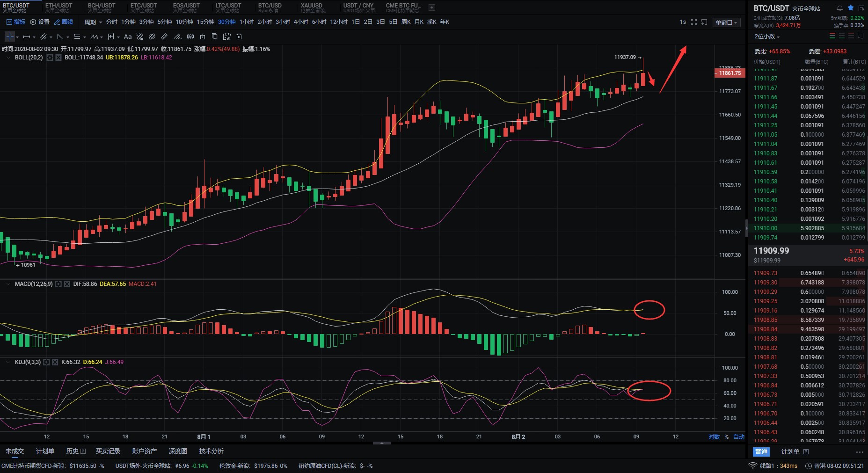This screenshot has width=868, height=473.
Task: Expand the bottom panel handle arrow
Action: 382,443
